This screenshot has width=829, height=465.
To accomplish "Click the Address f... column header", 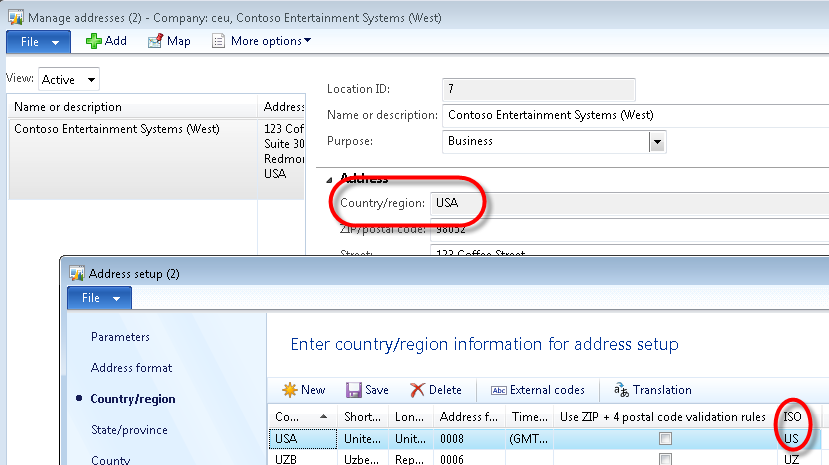I will 468,416.
